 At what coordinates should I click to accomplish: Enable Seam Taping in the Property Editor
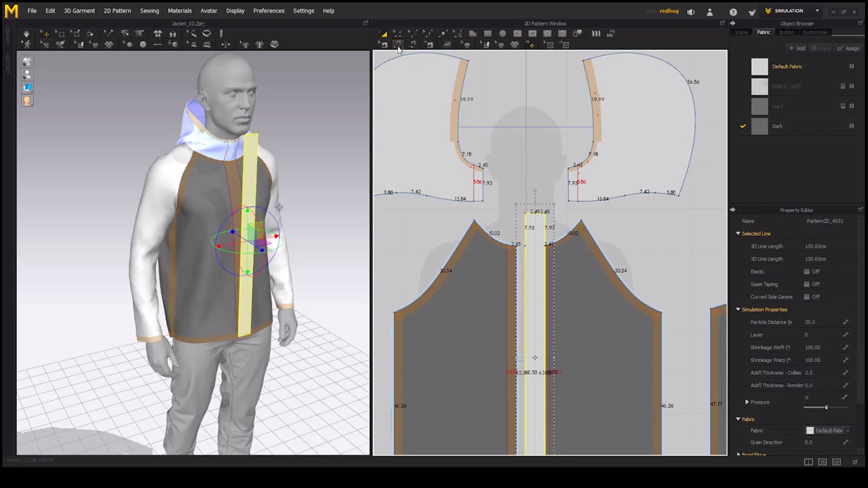point(807,284)
